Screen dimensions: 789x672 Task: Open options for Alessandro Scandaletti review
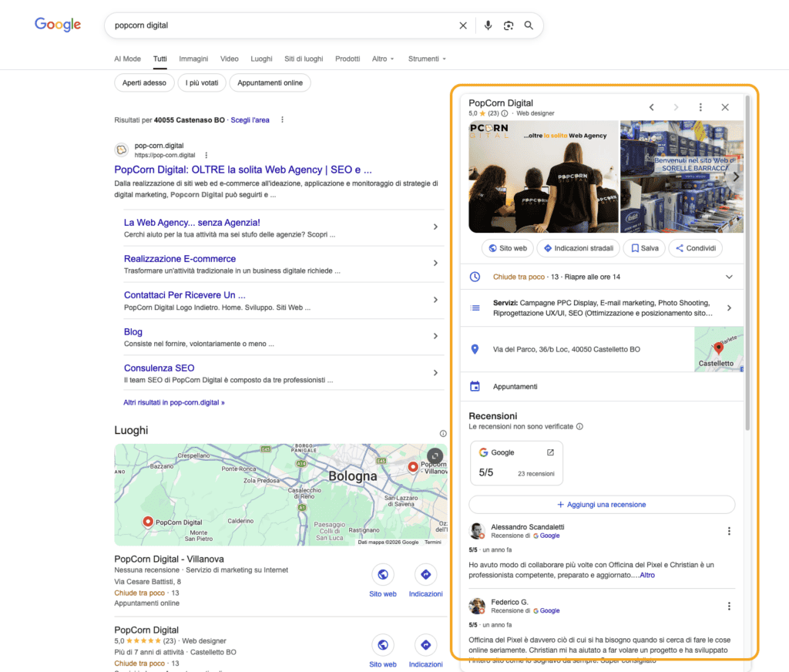pyautogui.click(x=729, y=531)
